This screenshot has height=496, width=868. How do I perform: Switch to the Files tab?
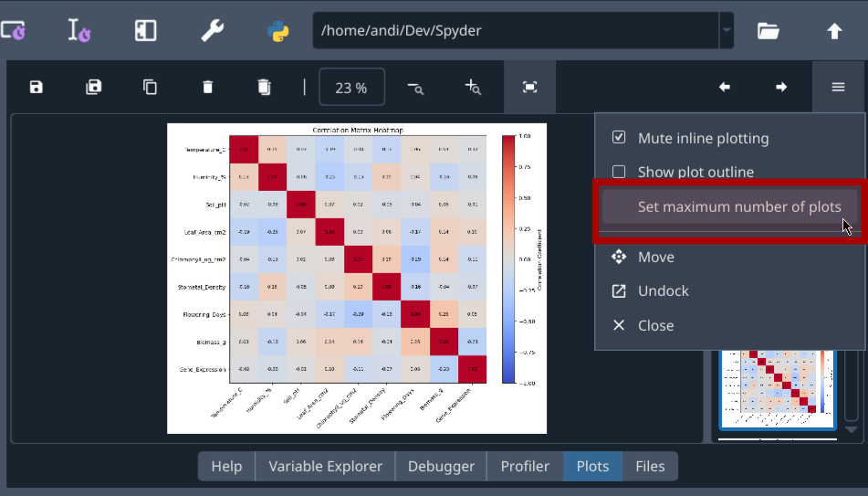click(x=650, y=467)
